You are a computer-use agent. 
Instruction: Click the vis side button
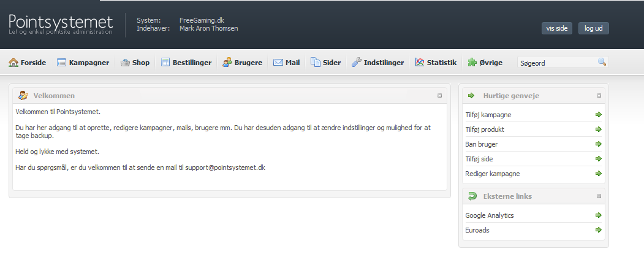pyautogui.click(x=557, y=28)
